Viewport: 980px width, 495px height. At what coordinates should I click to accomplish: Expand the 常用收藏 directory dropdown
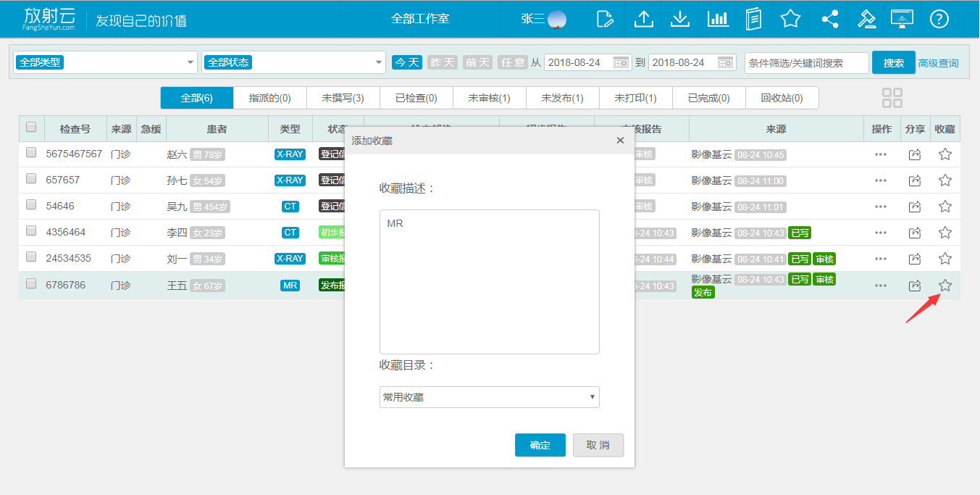(489, 397)
